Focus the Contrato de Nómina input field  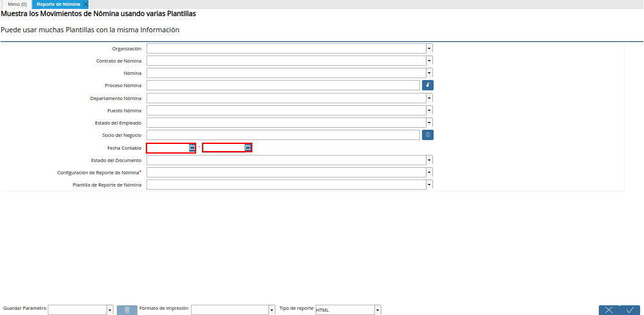[287, 61]
